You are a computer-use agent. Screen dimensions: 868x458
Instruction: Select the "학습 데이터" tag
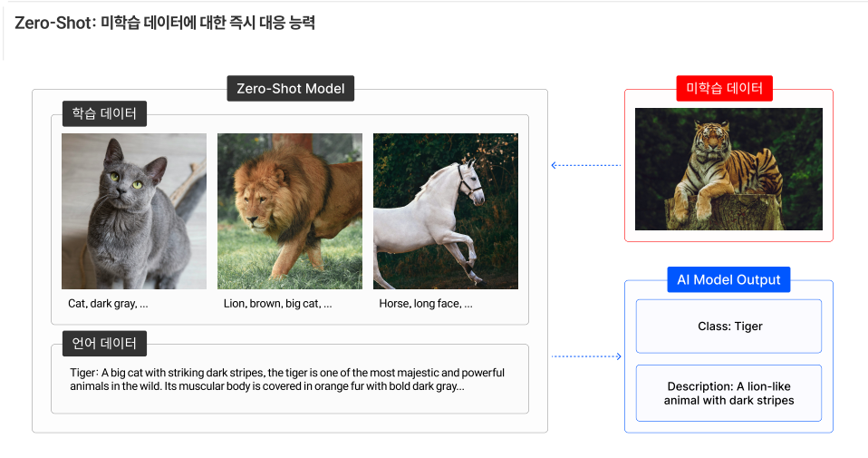point(104,114)
